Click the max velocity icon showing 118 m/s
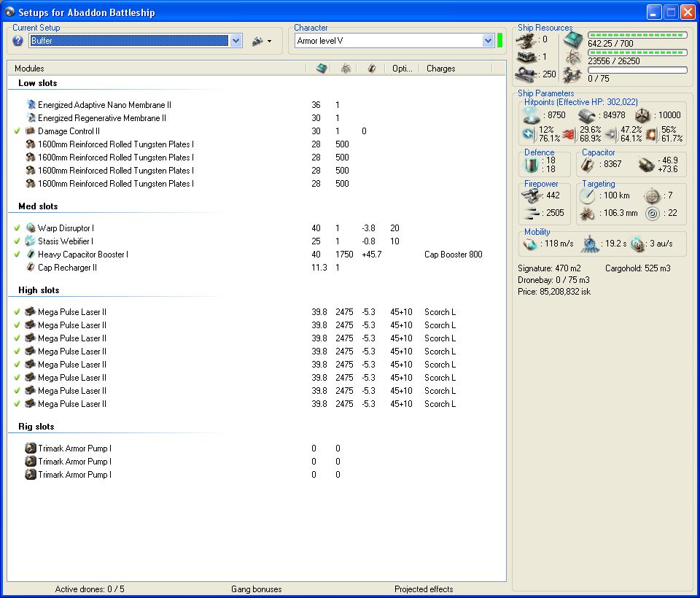 point(530,244)
